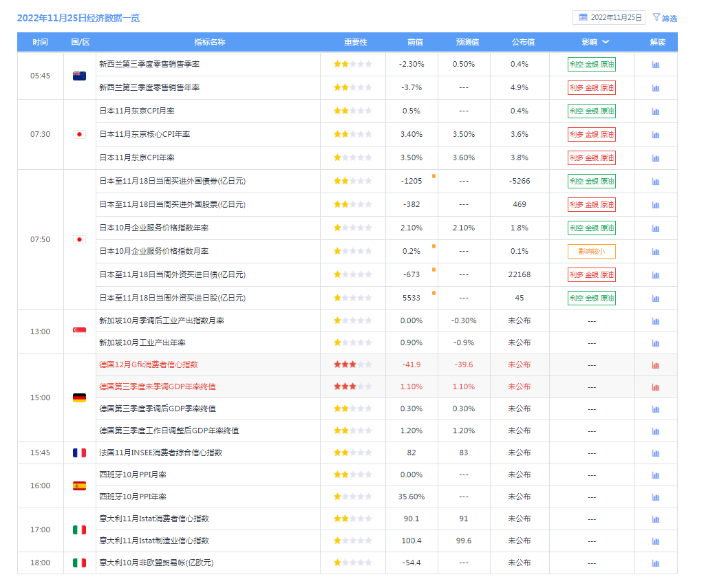
Task: Open chart icon for 日本11月东京CPI月率
Action: click(x=656, y=111)
